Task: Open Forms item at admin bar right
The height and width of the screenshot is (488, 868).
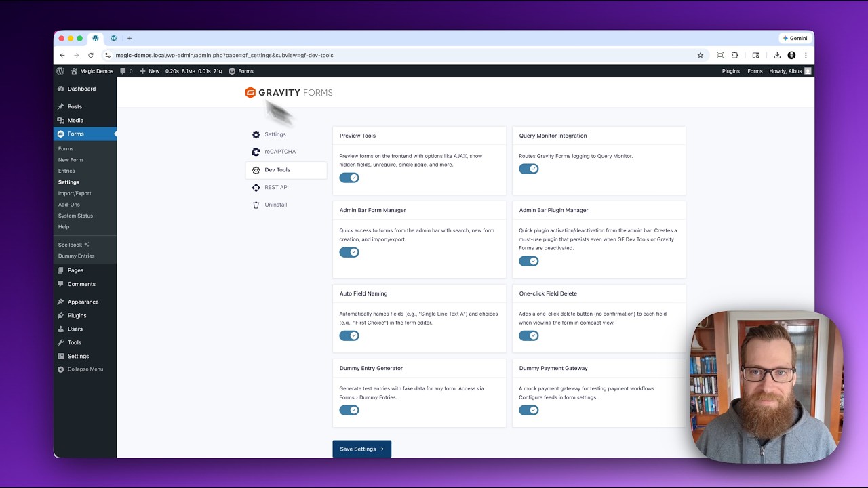Action: 755,71
